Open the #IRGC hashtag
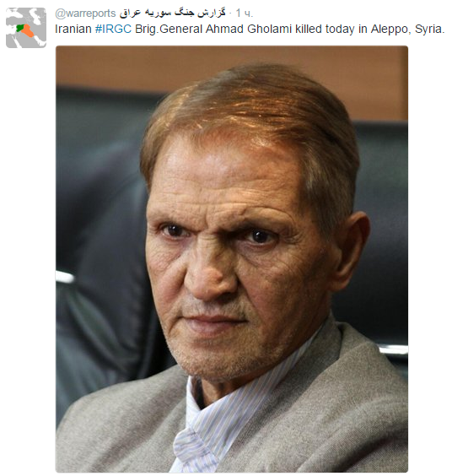The width and height of the screenshot is (452, 476). (x=113, y=30)
